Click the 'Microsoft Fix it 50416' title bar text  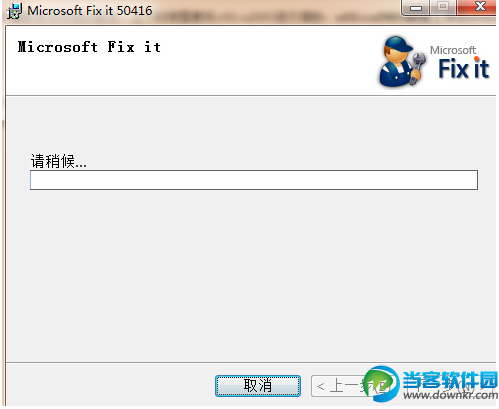[x=90, y=11]
